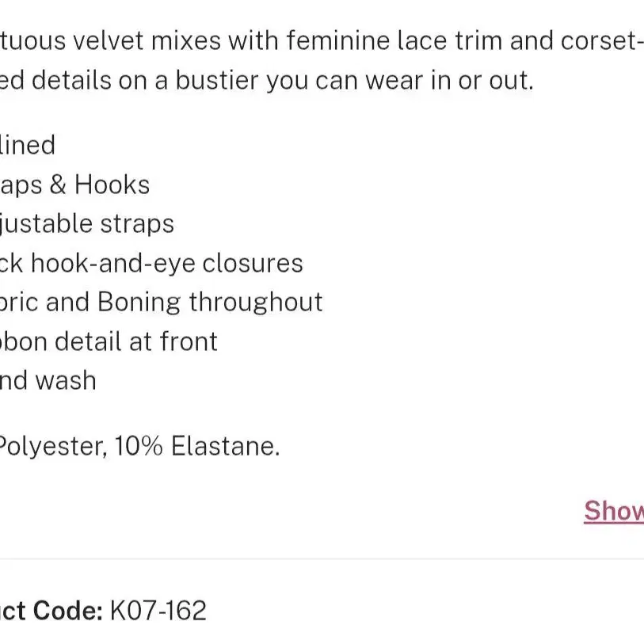The height and width of the screenshot is (644, 644).
Task: Select the "& Hooks" feature text
Action: pyautogui.click(x=99, y=185)
